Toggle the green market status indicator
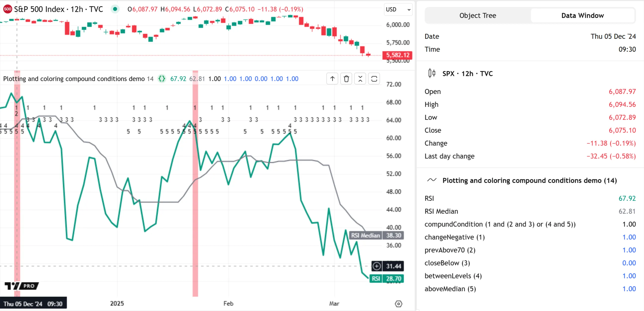 (x=115, y=9)
